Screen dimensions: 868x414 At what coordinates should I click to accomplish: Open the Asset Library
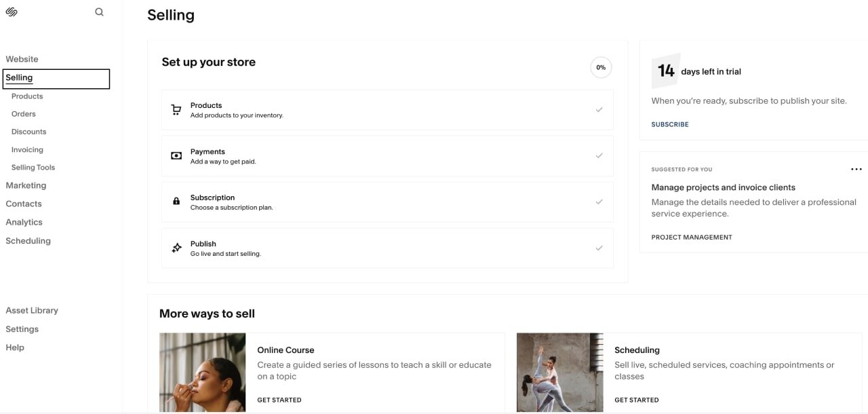(32, 311)
